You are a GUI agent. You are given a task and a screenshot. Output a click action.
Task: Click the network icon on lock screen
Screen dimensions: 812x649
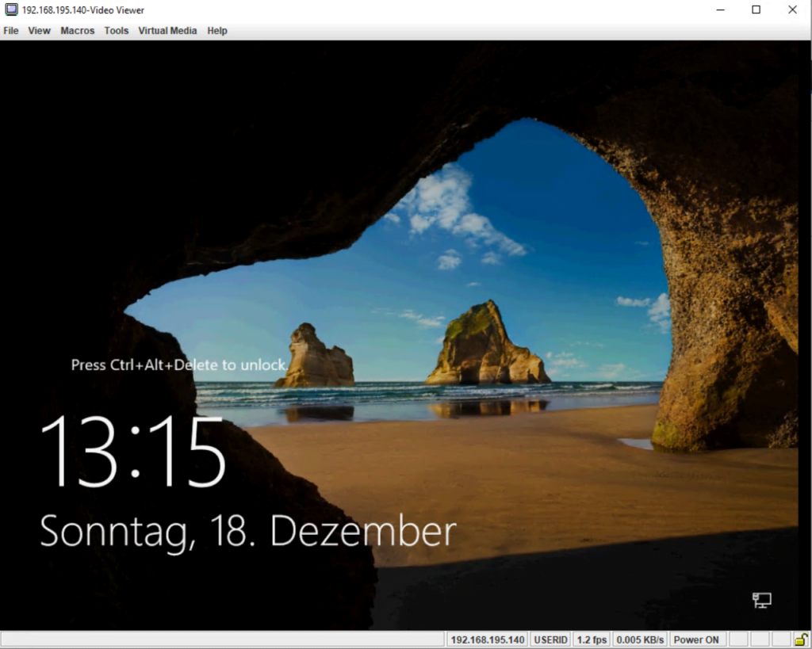[x=762, y=601]
